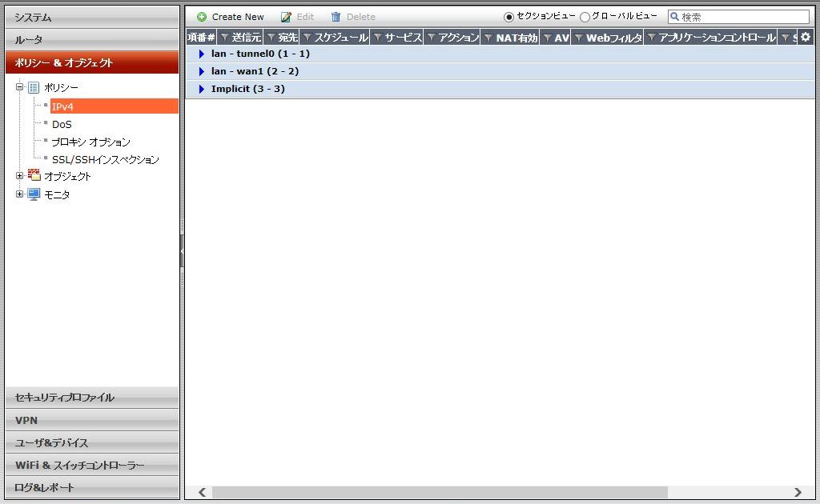Select プロキシ オプション in the tree
The width and height of the screenshot is (820, 504).
[91, 142]
